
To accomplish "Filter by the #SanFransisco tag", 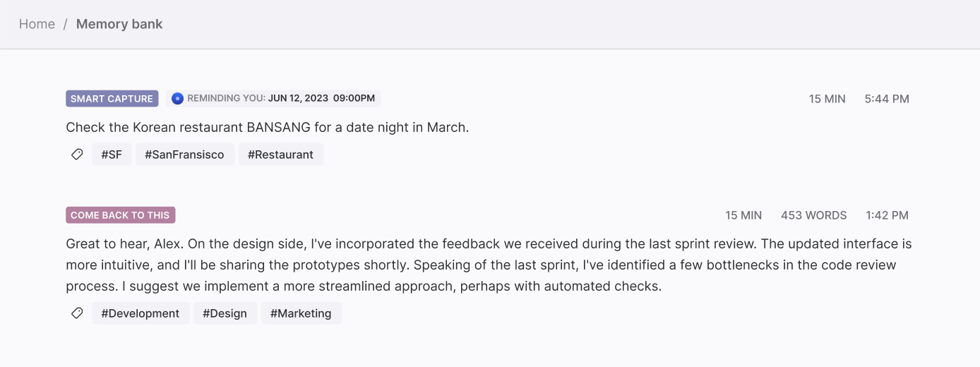I will click(184, 155).
